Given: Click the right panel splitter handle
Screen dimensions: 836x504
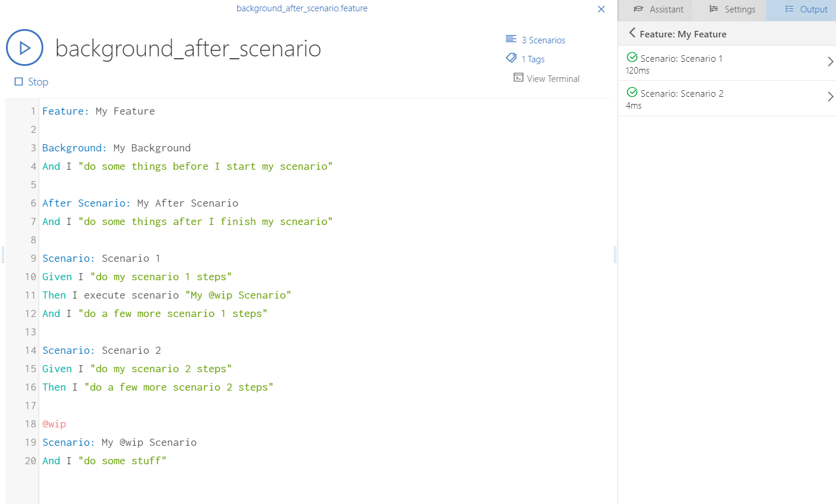Looking at the screenshot, I should pos(615,255).
